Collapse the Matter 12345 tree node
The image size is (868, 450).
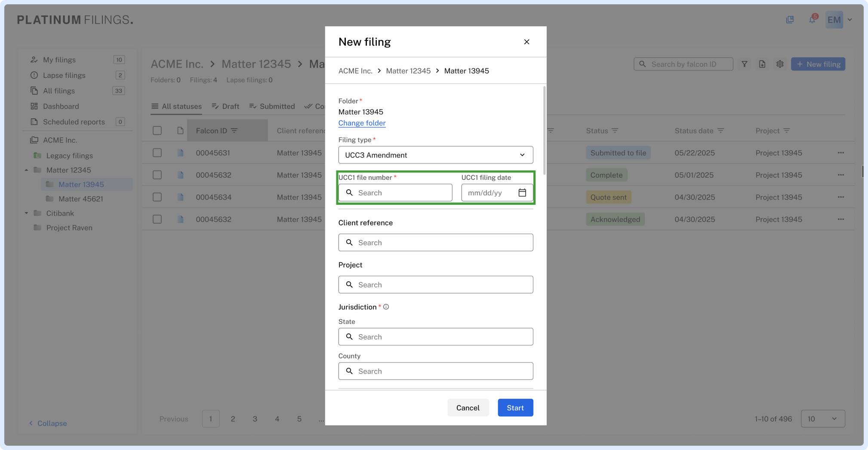click(26, 170)
